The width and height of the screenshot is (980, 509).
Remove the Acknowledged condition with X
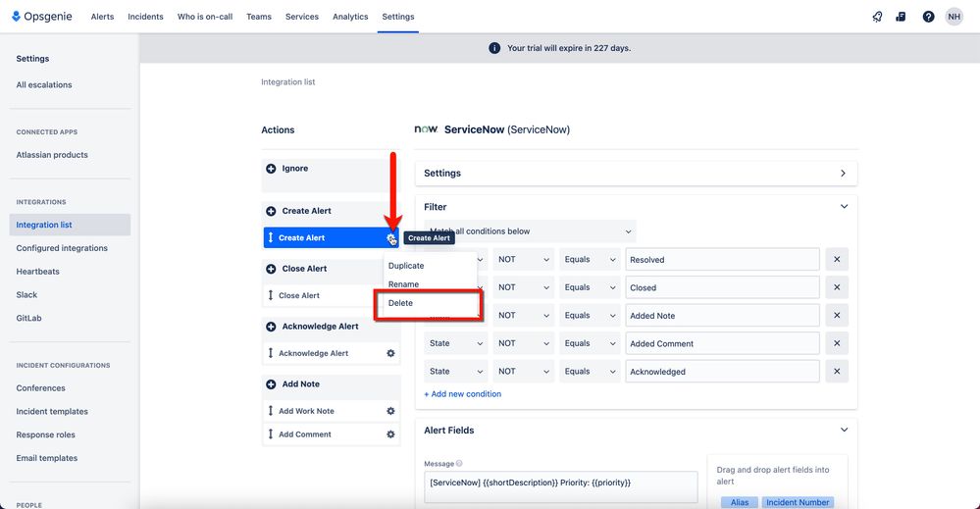point(837,371)
